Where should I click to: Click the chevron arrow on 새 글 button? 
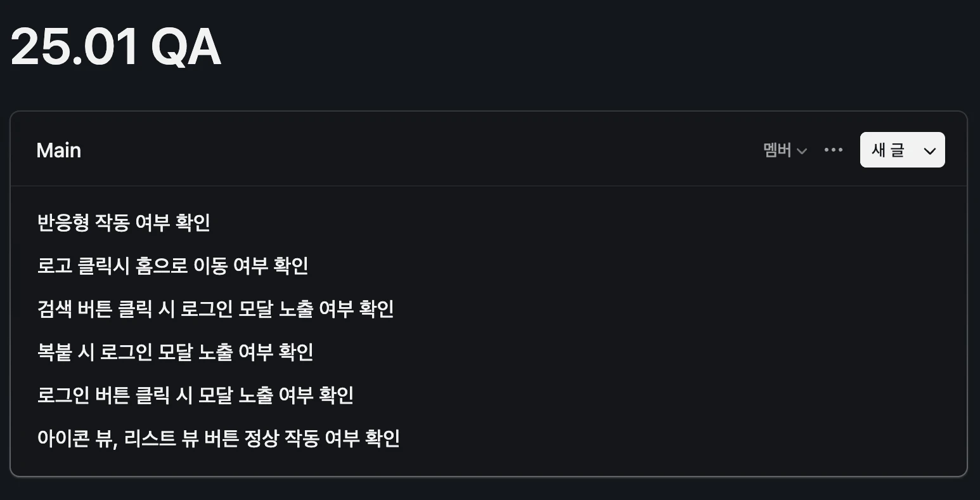click(x=929, y=151)
